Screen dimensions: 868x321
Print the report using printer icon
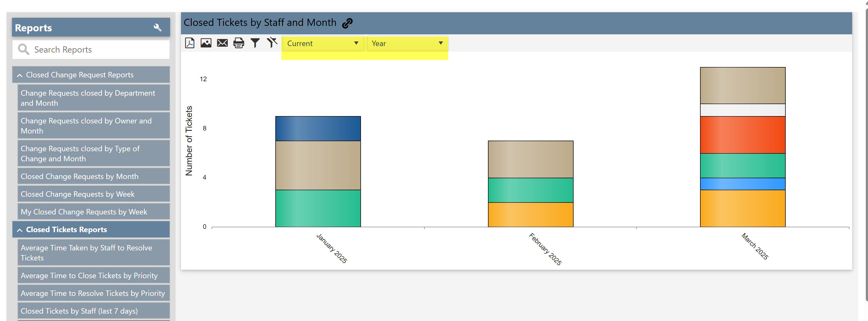(x=239, y=43)
